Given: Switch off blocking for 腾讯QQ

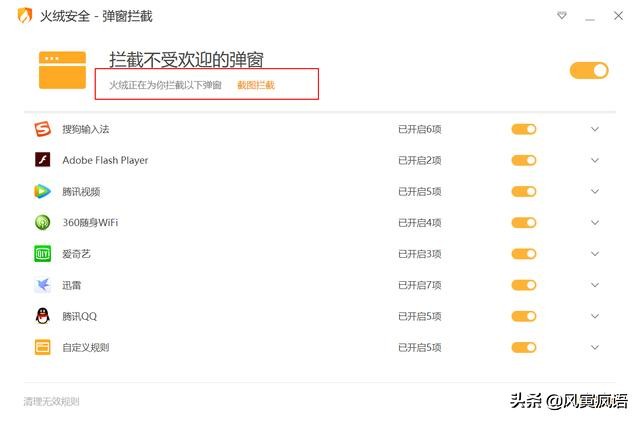Looking at the screenshot, I should point(524,316).
